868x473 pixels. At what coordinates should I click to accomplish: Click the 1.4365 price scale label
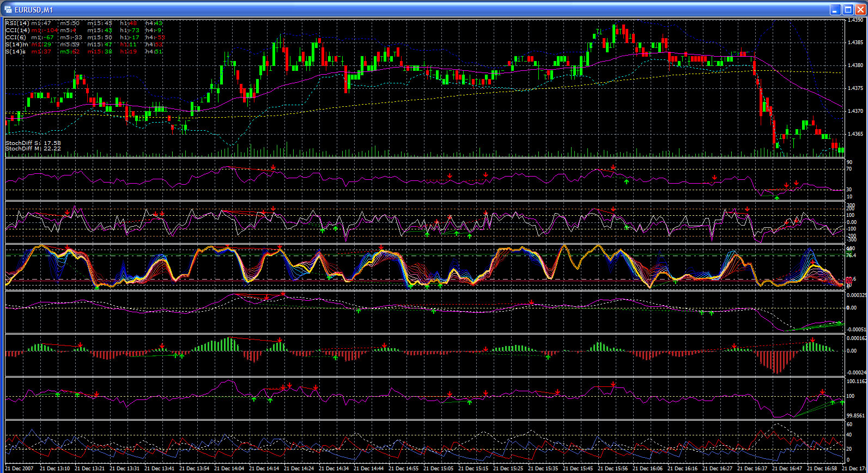pos(855,134)
